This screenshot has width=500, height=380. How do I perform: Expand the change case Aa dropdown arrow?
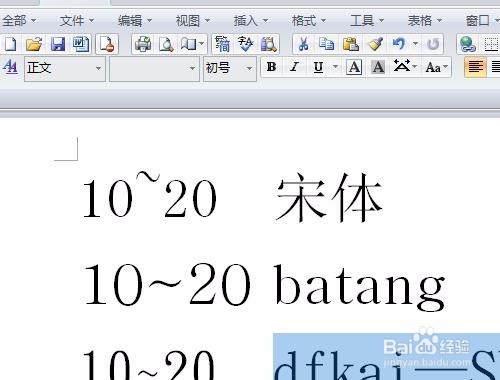(x=446, y=67)
